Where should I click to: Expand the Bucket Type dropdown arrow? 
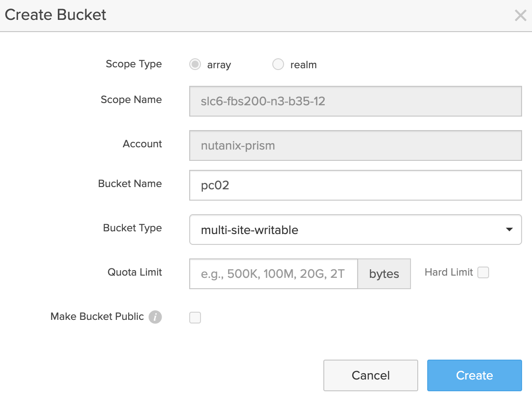tap(509, 230)
